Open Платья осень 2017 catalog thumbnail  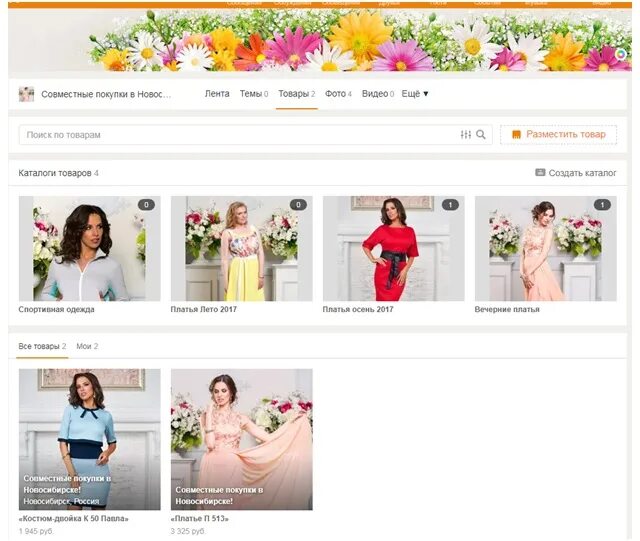pyautogui.click(x=393, y=248)
